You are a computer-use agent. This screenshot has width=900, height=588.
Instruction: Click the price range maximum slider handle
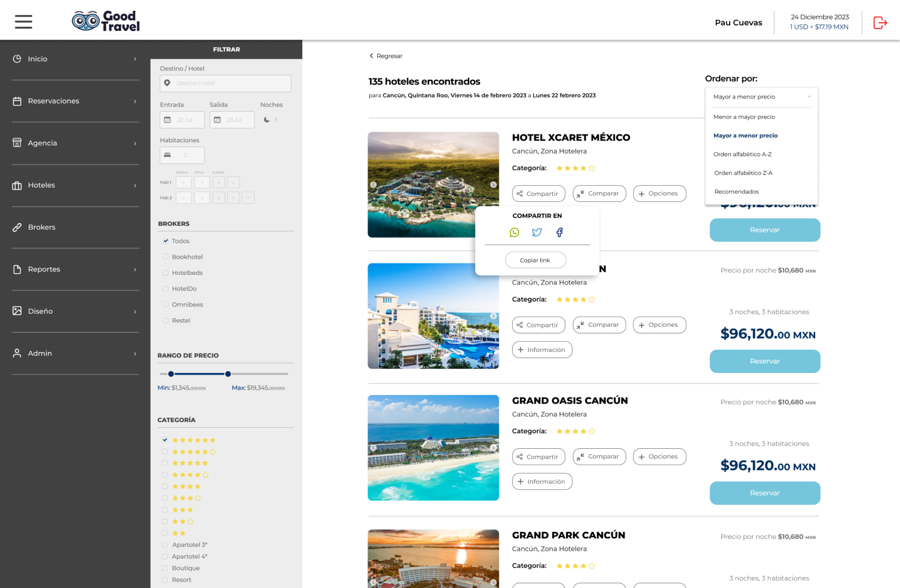228,374
